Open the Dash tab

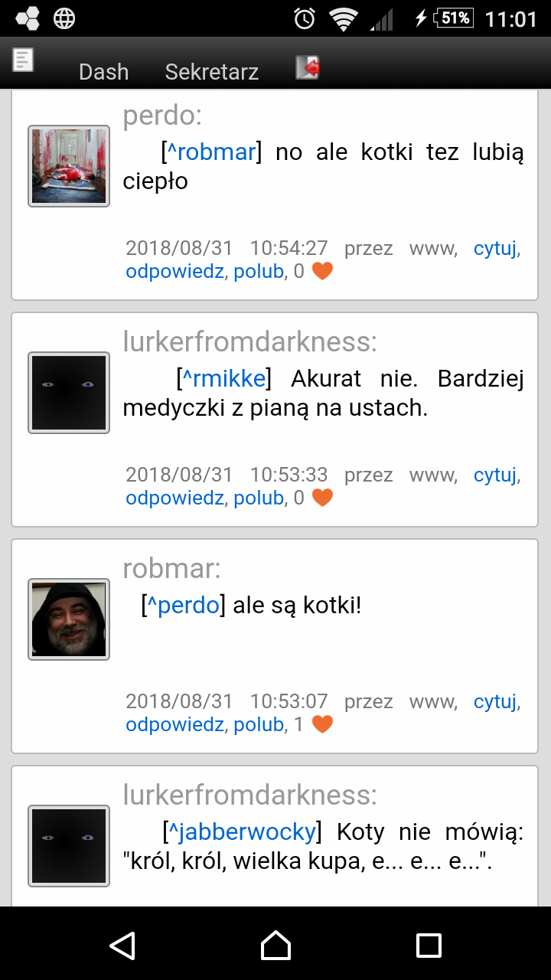point(104,72)
